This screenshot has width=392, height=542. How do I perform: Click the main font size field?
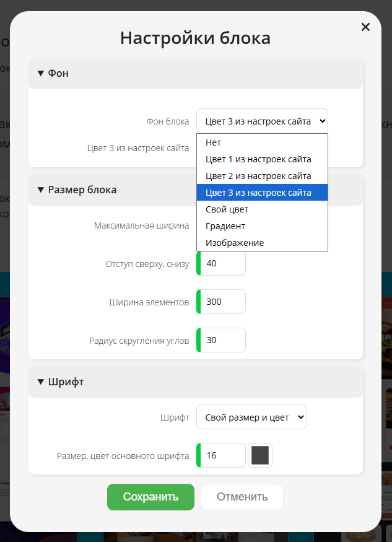[221, 455]
